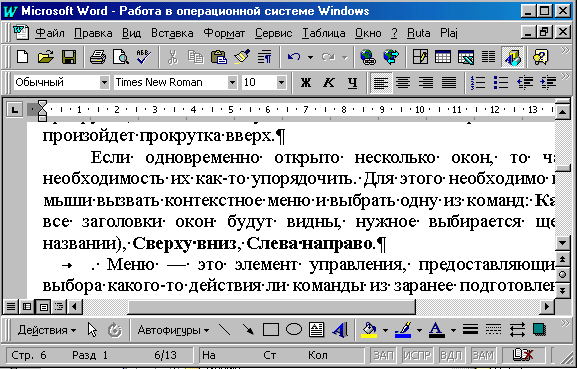Image resolution: width=577 pixels, height=369 pixels.
Task: Toggle the numbered list
Action: coord(478,82)
